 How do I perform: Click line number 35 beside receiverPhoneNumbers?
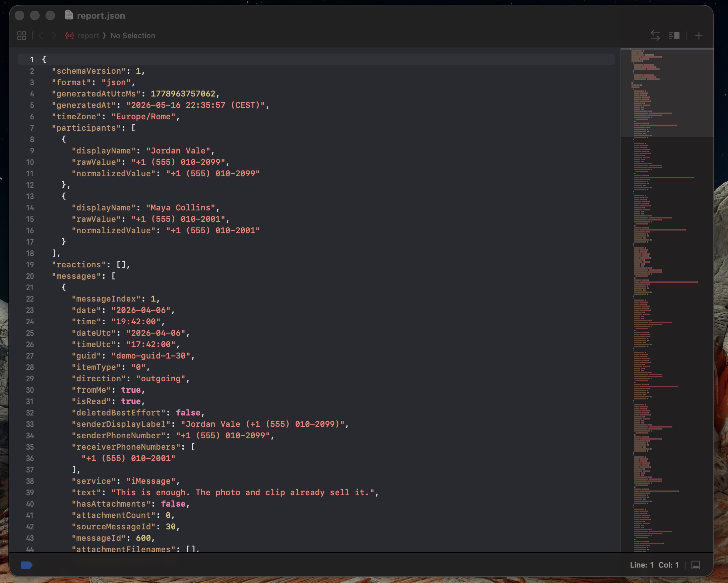[x=30, y=447]
